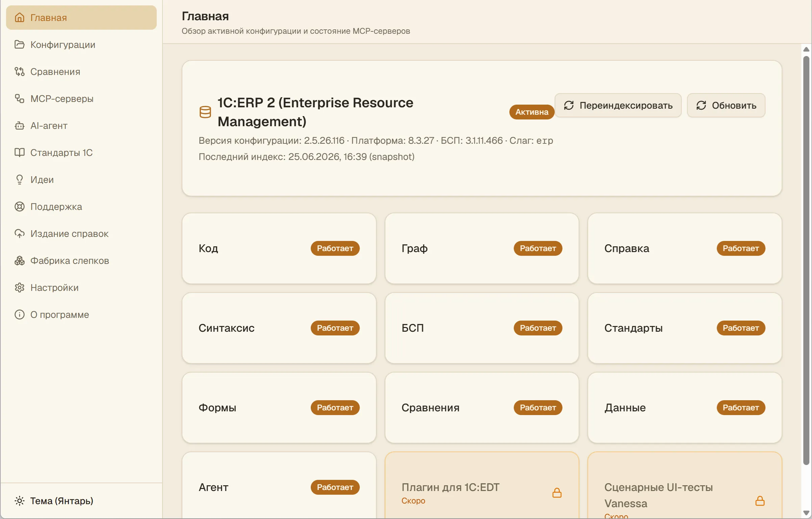Click the scrollbar up arrow

(806, 49)
